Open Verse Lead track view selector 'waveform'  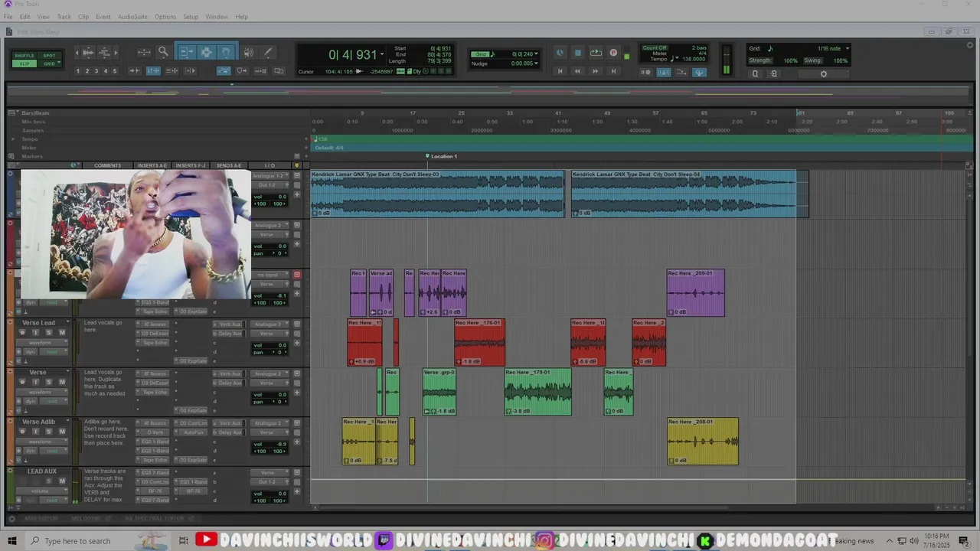[x=41, y=342]
